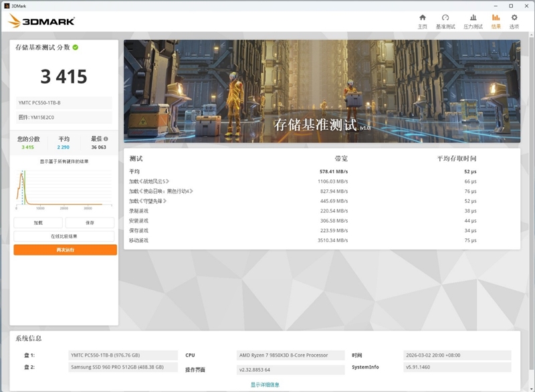The height and width of the screenshot is (392, 535).
Task: Click the 加载 load button
Action: tap(39, 221)
